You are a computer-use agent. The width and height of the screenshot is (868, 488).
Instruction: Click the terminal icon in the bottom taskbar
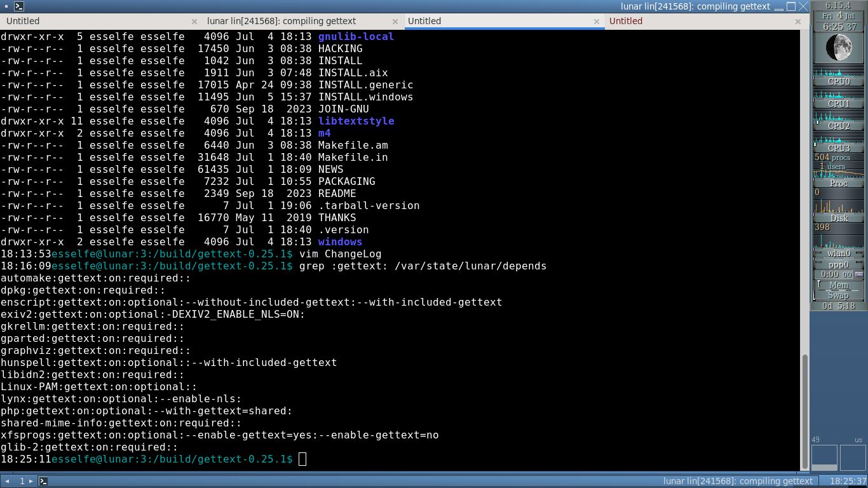pyautogui.click(x=43, y=481)
